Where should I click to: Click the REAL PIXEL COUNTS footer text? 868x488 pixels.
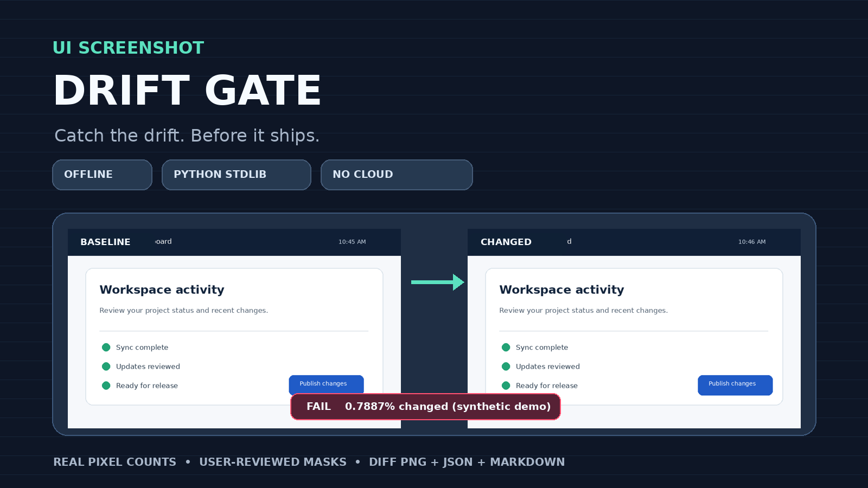point(114,462)
